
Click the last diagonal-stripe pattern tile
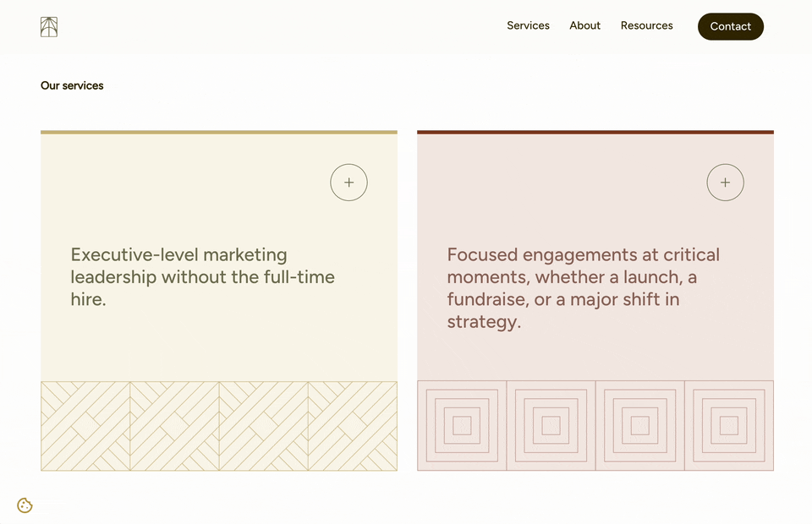pyautogui.click(x=353, y=426)
